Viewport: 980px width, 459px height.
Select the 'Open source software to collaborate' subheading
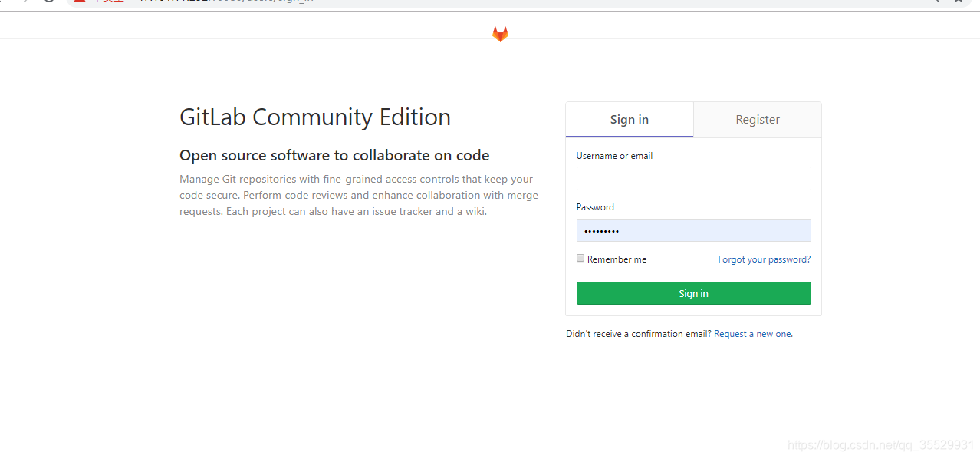334,155
